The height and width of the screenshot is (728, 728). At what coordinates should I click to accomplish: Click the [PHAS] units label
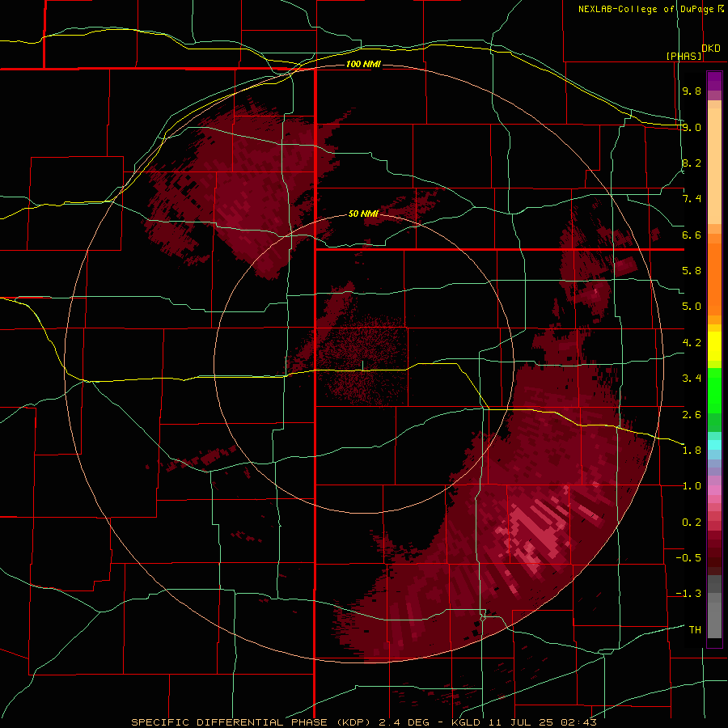(x=684, y=56)
